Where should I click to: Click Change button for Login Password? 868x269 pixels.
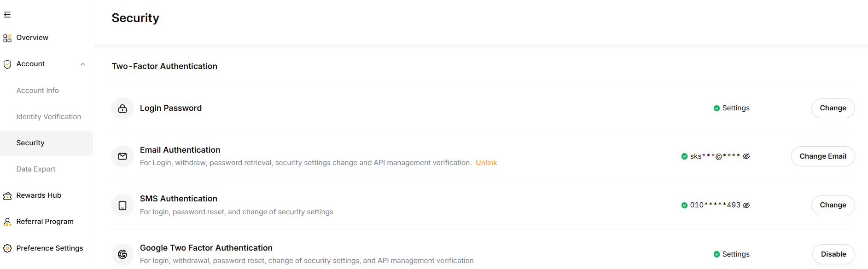pos(833,108)
